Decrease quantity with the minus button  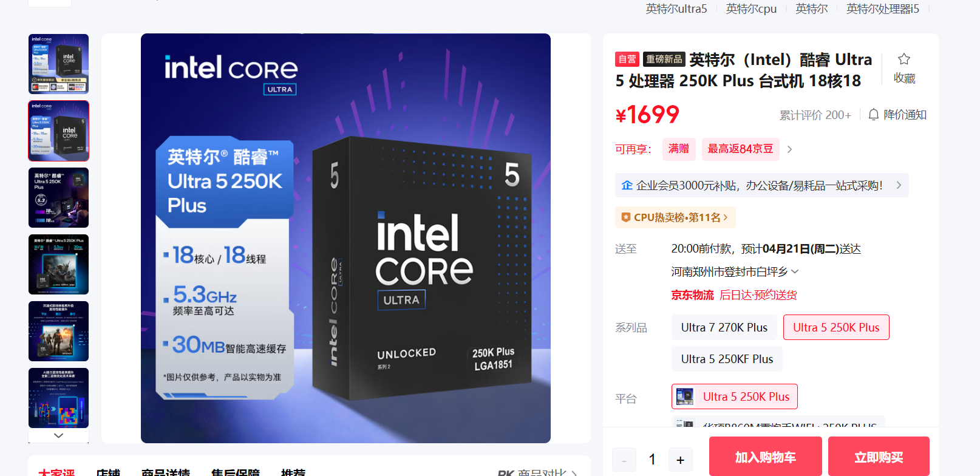(624, 460)
